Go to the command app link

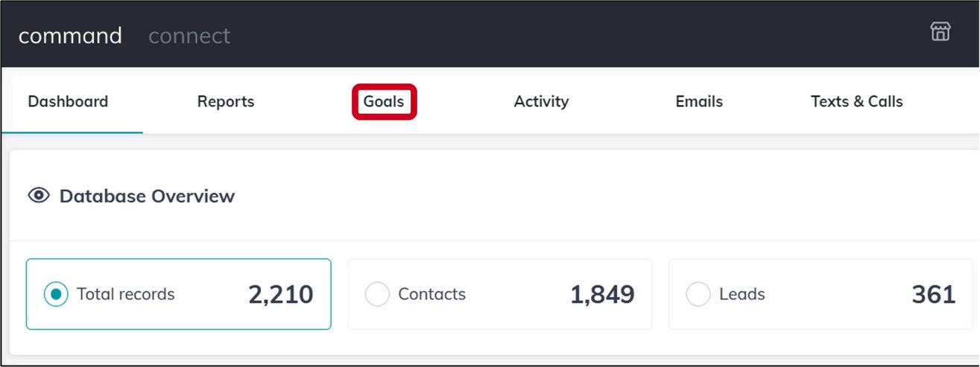pyautogui.click(x=70, y=36)
